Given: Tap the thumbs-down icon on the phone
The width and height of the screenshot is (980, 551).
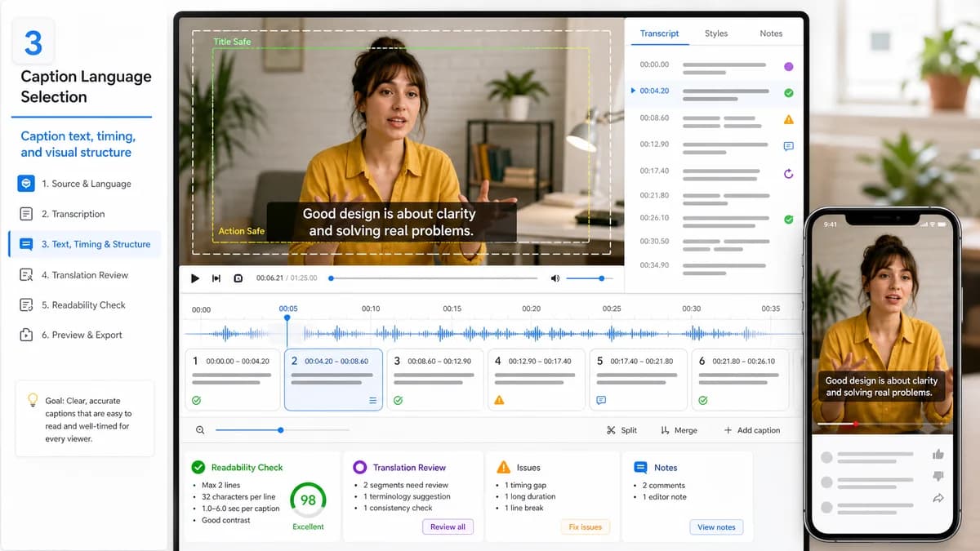Looking at the screenshot, I should click(938, 477).
